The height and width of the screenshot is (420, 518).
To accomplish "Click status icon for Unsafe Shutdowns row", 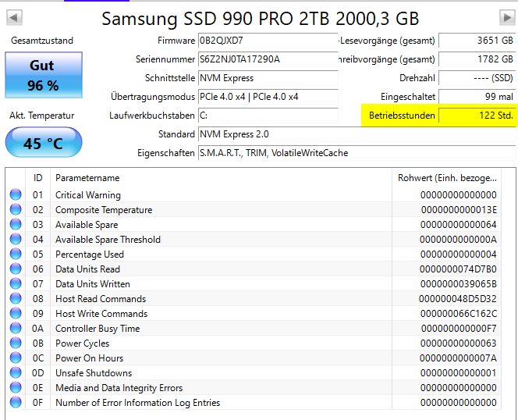I will click(16, 373).
